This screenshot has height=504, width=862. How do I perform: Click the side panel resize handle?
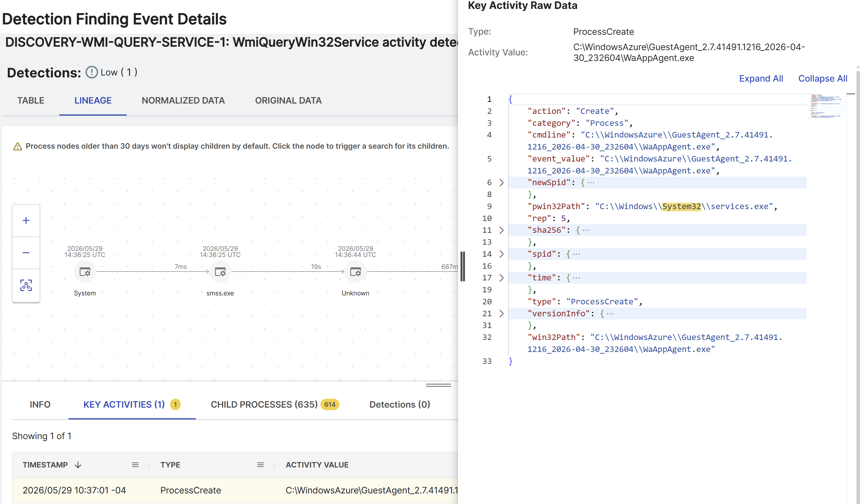(x=462, y=266)
